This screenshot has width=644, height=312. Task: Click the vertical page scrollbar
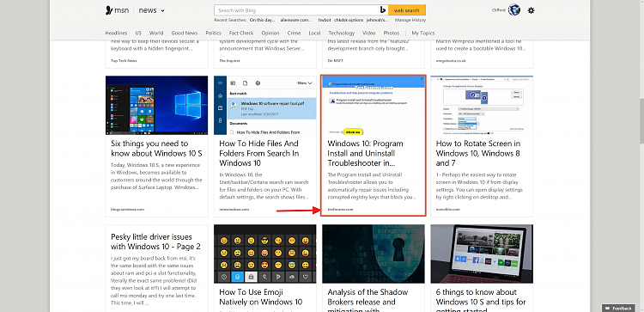coord(641,156)
